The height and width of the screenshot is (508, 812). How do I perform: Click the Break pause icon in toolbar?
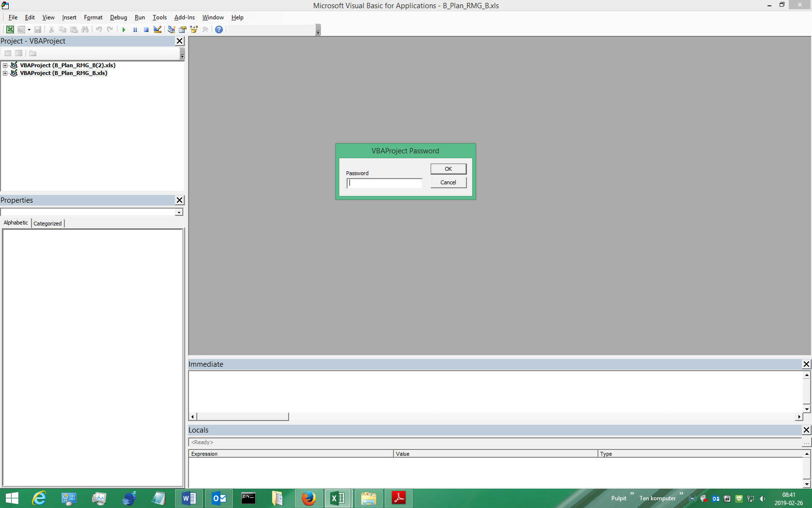click(135, 30)
